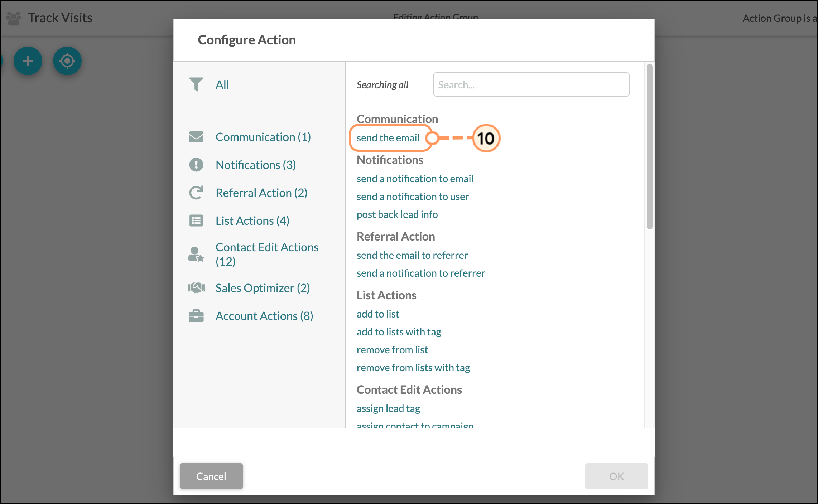The height and width of the screenshot is (504, 818).
Task: Filter by Sales Optimizer (2) category
Action: pyautogui.click(x=263, y=288)
